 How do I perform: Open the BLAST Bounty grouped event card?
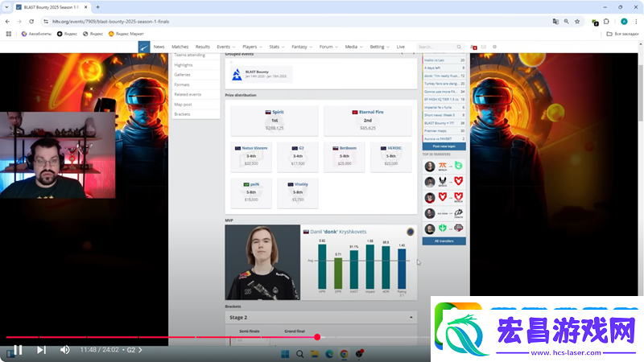[x=261, y=74]
